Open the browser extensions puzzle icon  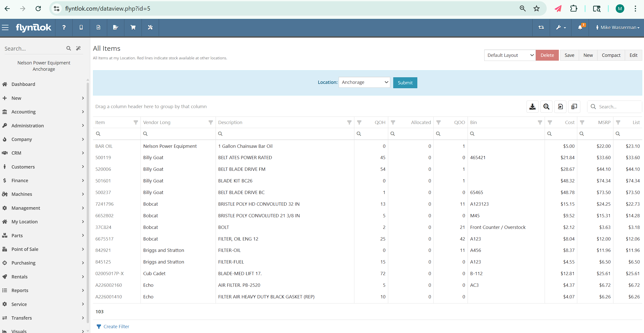[x=574, y=9]
